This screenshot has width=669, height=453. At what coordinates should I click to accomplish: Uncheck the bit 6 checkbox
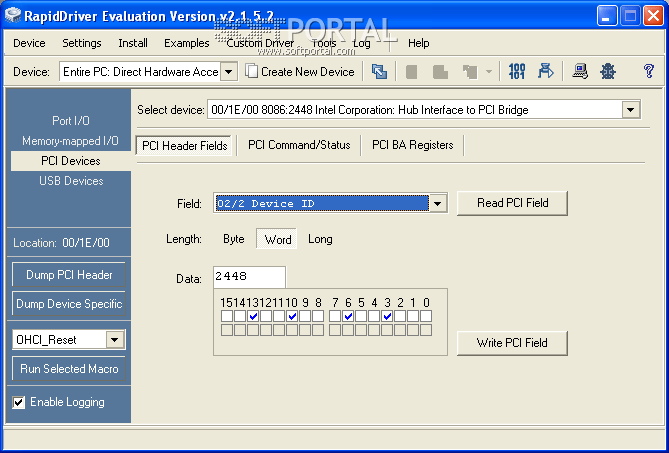click(348, 316)
